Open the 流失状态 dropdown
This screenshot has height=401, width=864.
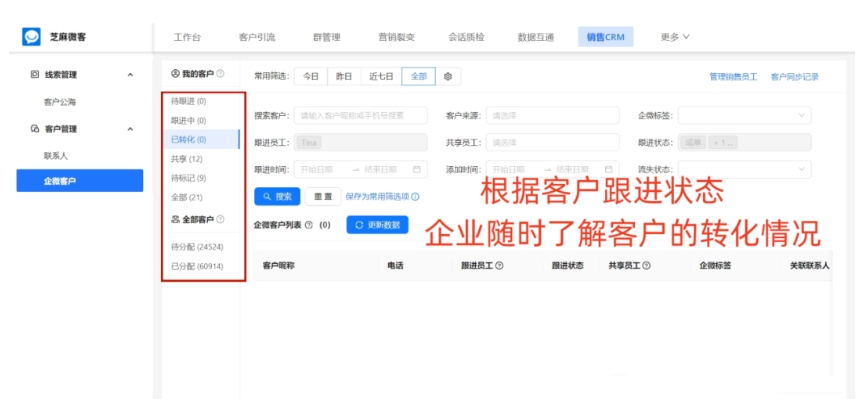744,170
